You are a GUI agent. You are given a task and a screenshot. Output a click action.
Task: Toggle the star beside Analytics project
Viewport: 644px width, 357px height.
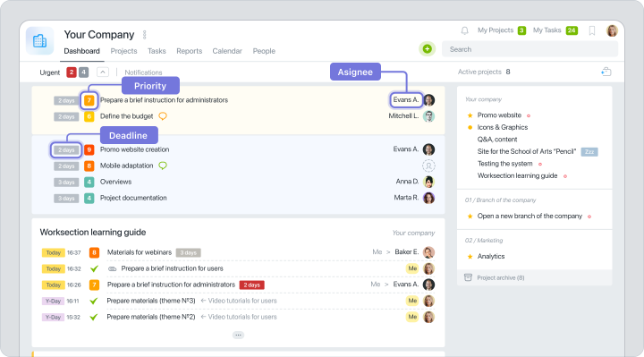tap(470, 257)
